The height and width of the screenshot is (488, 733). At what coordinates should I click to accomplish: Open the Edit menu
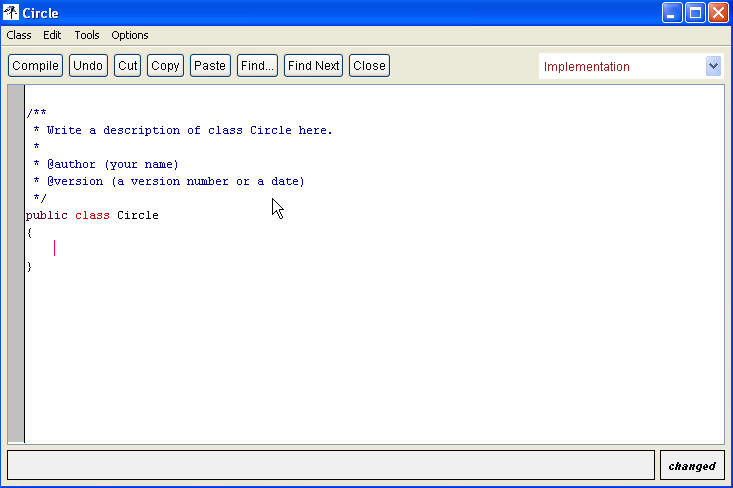point(52,35)
